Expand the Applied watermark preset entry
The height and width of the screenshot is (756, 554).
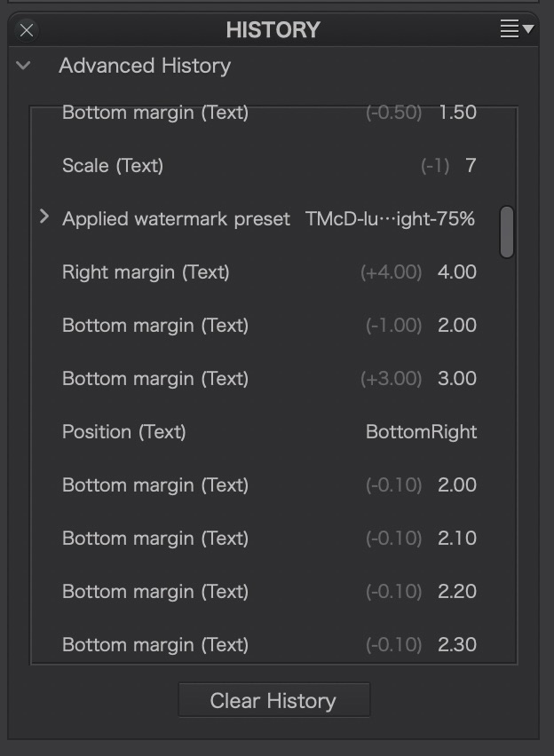tap(44, 217)
